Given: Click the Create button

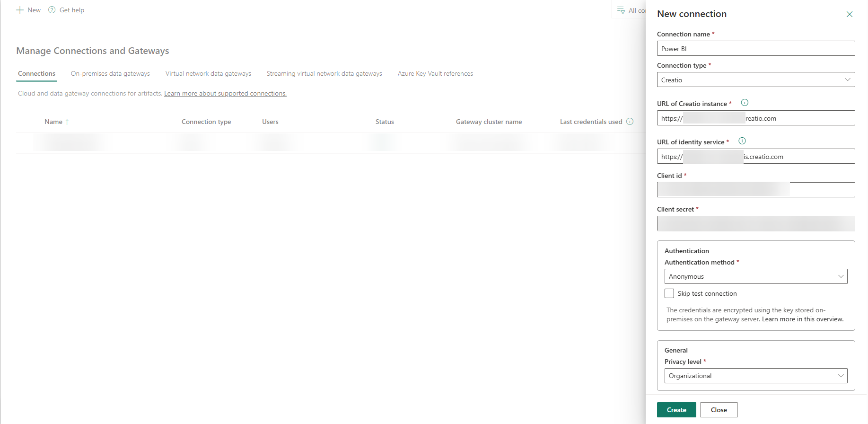Looking at the screenshot, I should [x=676, y=410].
